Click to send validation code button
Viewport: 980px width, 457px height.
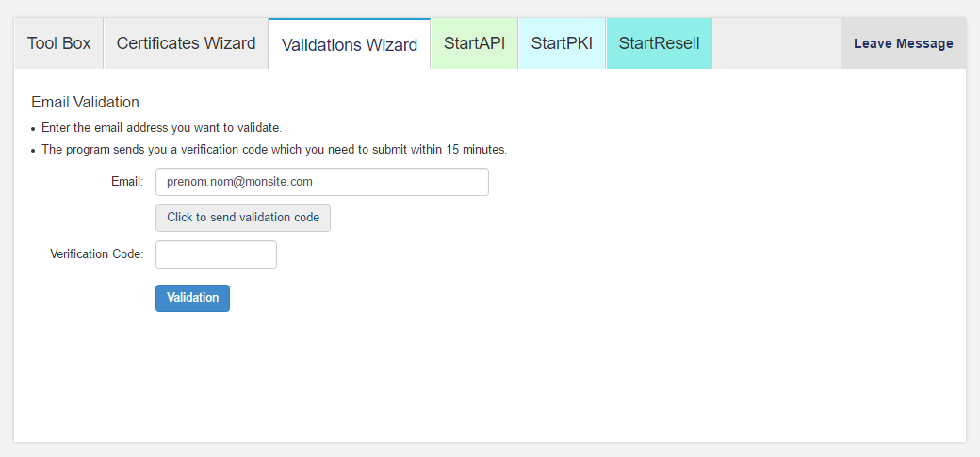coord(243,218)
